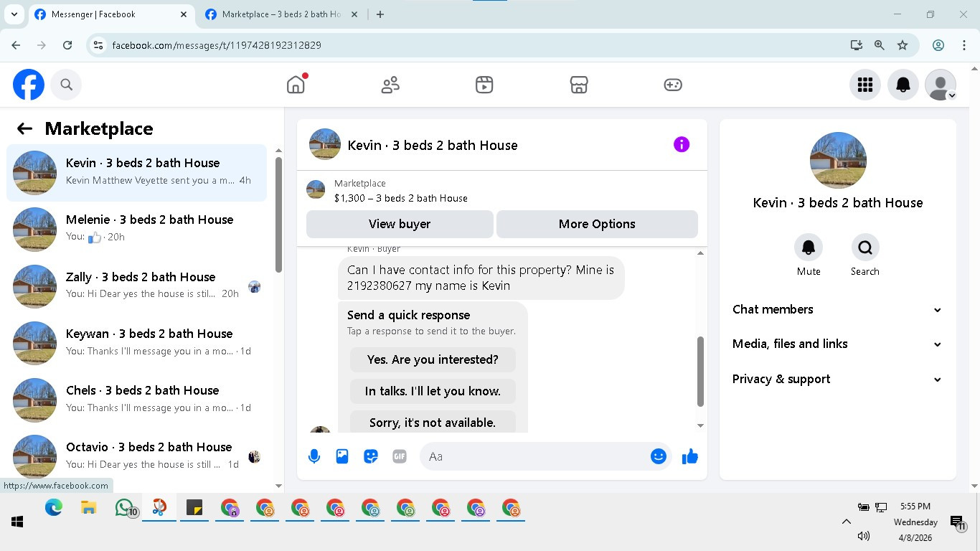Image resolution: width=980 pixels, height=551 pixels.
Task: Send quick response 'In talks. I'll let you know.'
Action: point(433,391)
